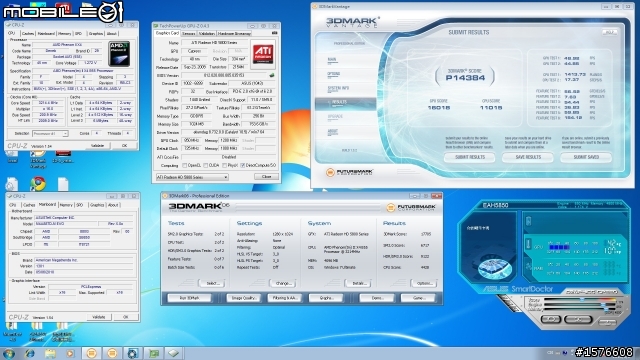640x360 pixels.
Task: Click Game button in 3DMark06
Action: point(418,298)
